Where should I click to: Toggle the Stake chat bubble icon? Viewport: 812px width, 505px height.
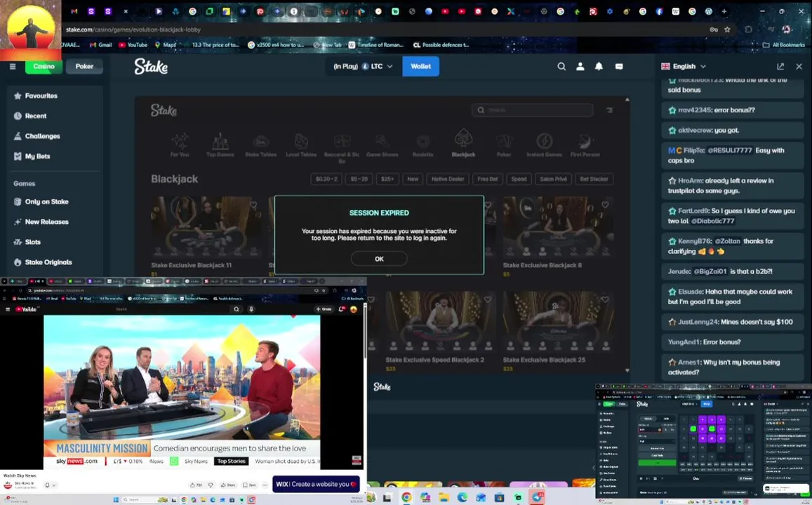[619, 66]
